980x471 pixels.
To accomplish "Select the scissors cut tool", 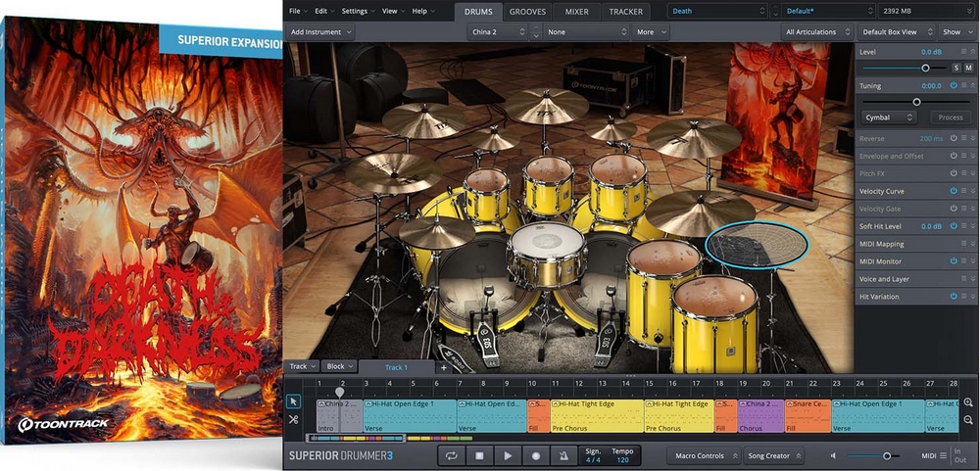I will pyautogui.click(x=293, y=420).
